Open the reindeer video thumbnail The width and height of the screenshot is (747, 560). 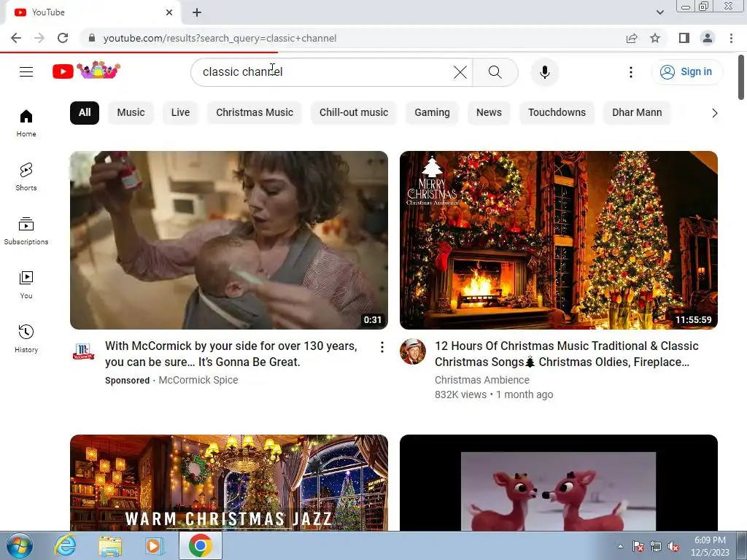pos(558,483)
